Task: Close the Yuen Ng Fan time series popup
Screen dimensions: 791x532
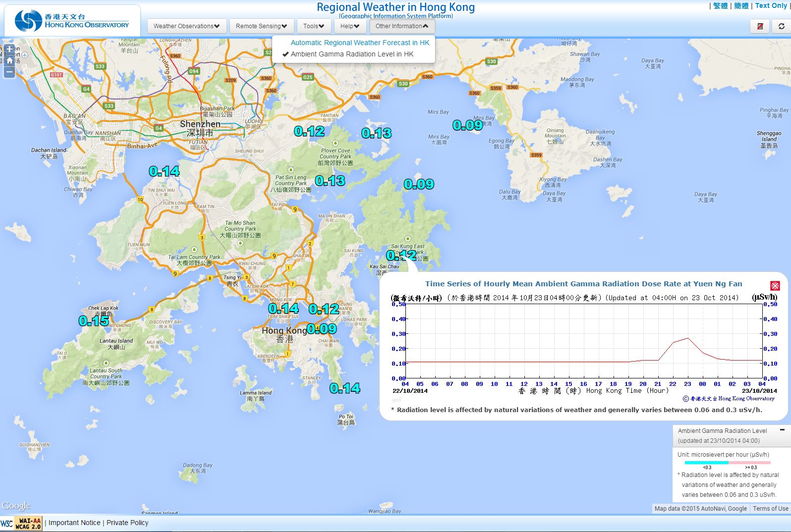Action: point(775,286)
